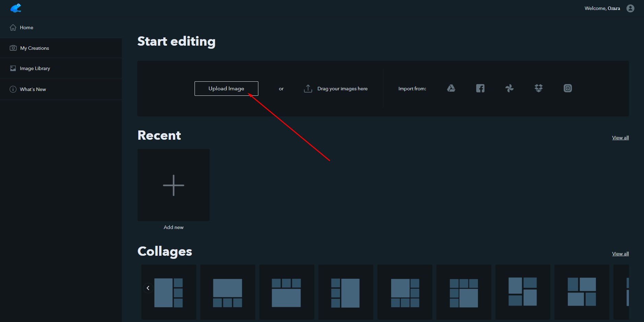Click the Add new plus tile
Image resolution: width=644 pixels, height=322 pixels.
coord(174,185)
